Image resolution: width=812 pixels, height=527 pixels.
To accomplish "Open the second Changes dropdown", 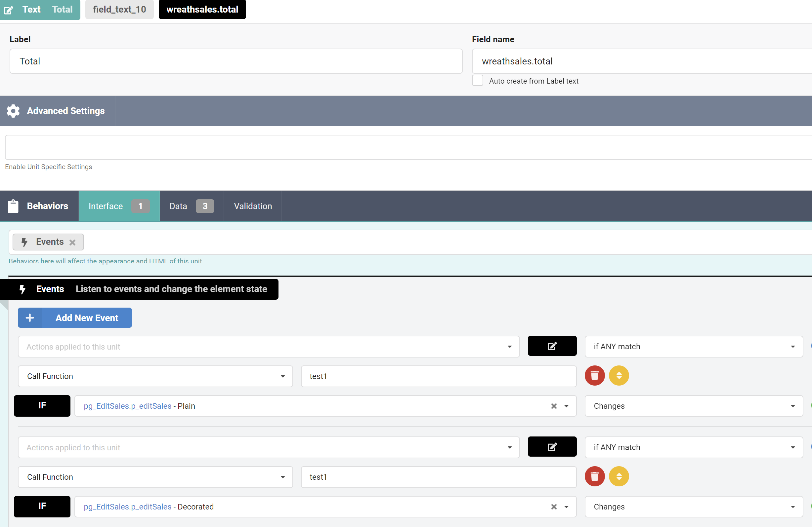I will tap(693, 507).
